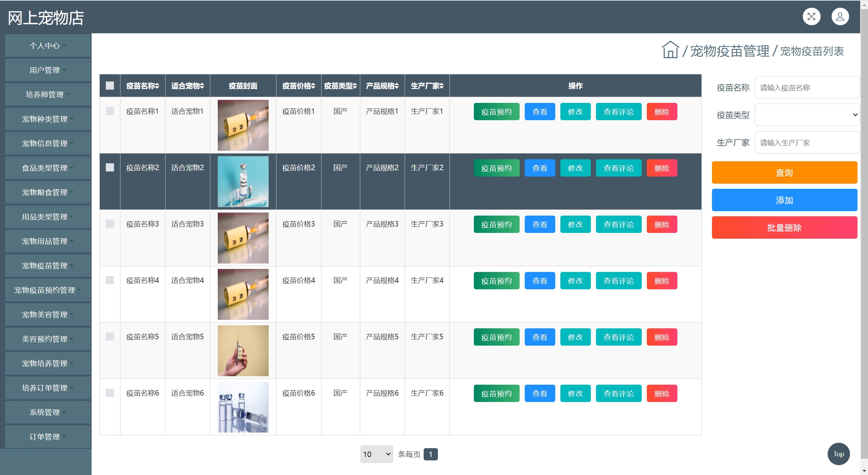Sort by 产品规格 column arrows
This screenshot has height=475, width=868.
coord(397,86)
